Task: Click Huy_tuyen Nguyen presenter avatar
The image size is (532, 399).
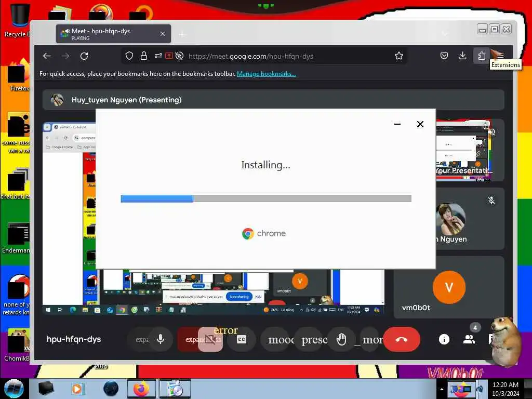Action: coord(57,100)
